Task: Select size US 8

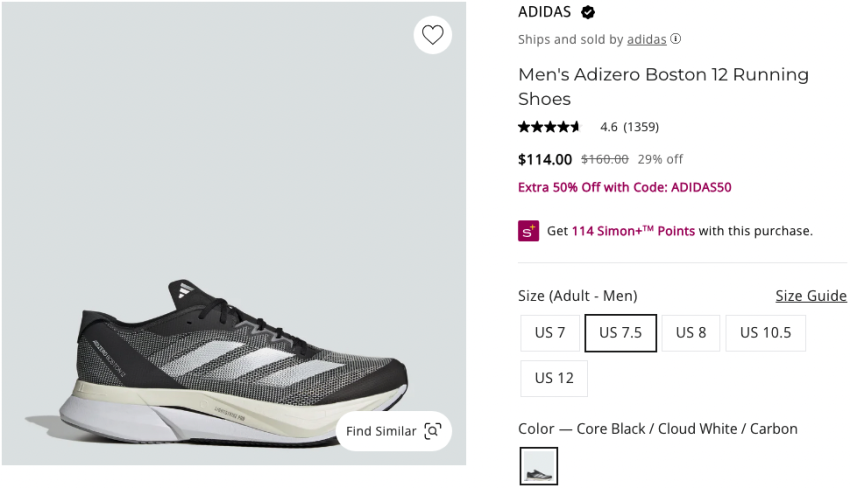Action: pos(690,333)
